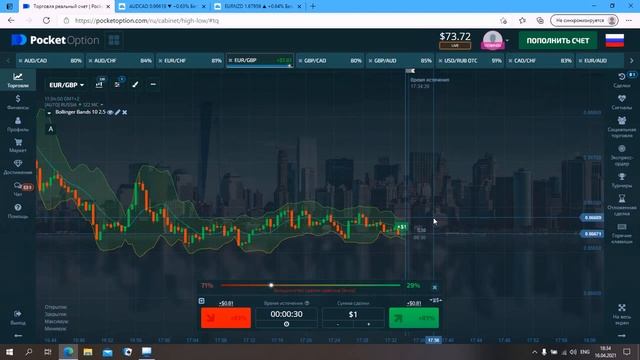Image resolution: width=640 pixels, height=360 pixels.
Task: Edit Bollinger Bands settings pencil icon
Action: [x=118, y=112]
